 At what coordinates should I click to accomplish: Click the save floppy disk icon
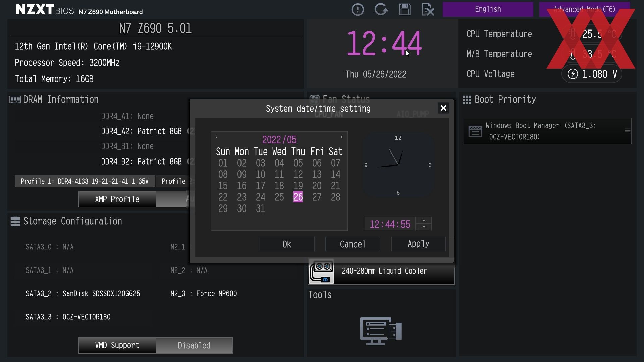pos(405,9)
